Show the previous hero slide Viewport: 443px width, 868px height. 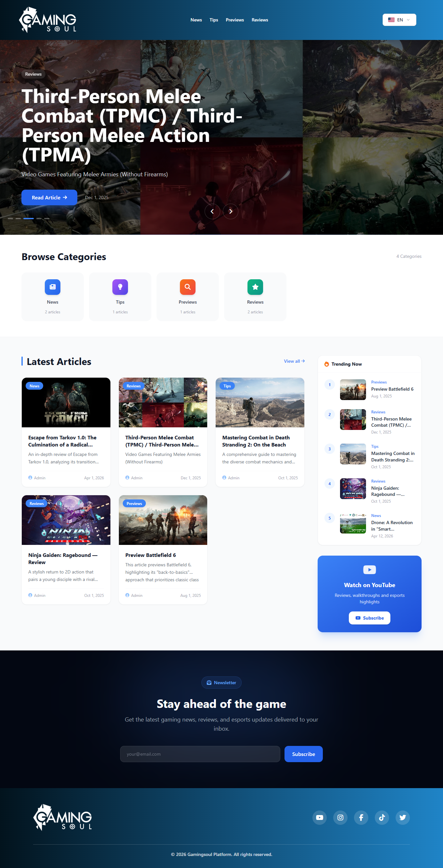pyautogui.click(x=212, y=211)
